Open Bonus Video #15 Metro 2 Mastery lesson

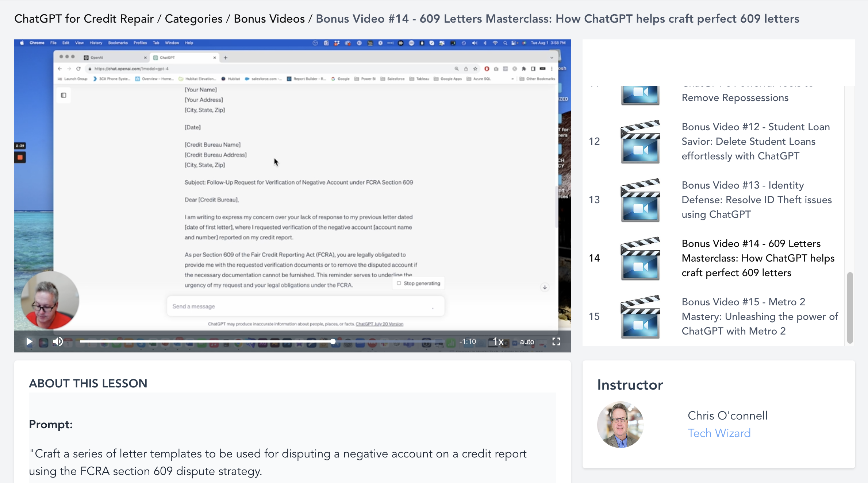(760, 317)
